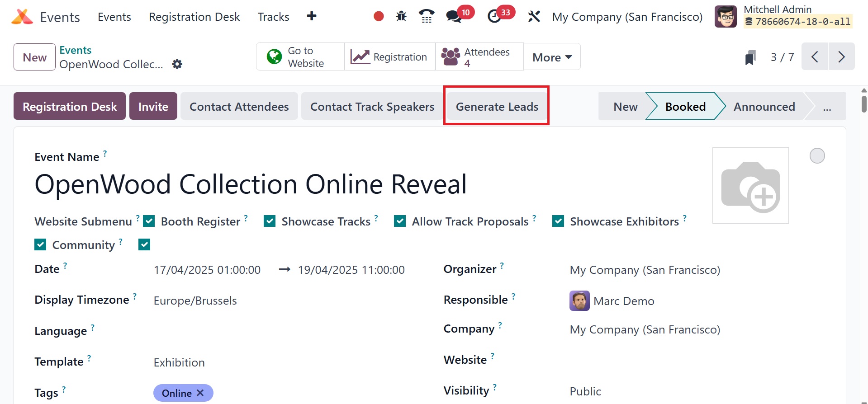Toggle checkbox just left of Allow Track Proposals
The image size is (868, 404).
(x=400, y=221)
